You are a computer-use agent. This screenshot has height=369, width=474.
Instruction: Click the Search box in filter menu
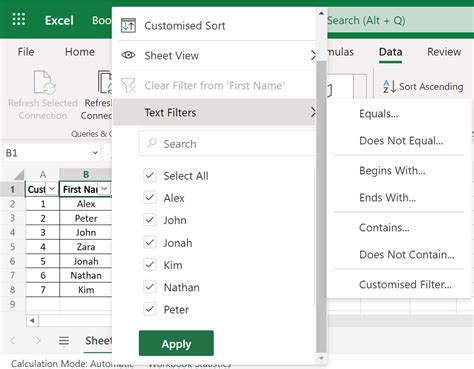point(227,143)
